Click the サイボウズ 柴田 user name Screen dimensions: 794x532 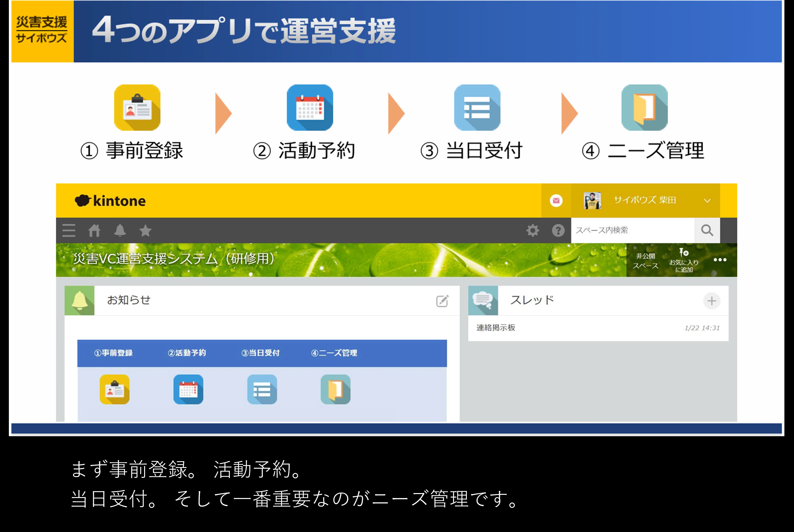coord(645,200)
